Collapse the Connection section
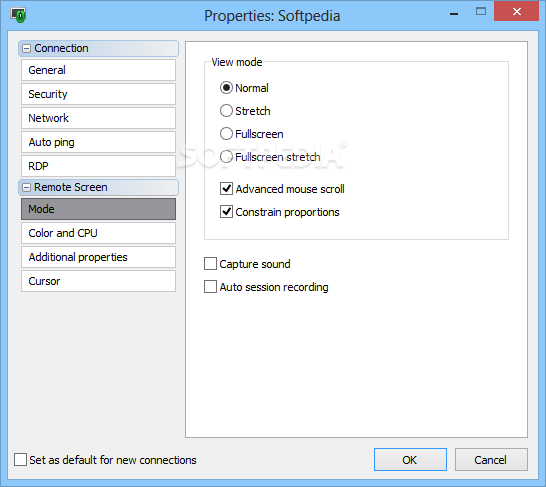Screen dimensions: 546x487 point(26,48)
